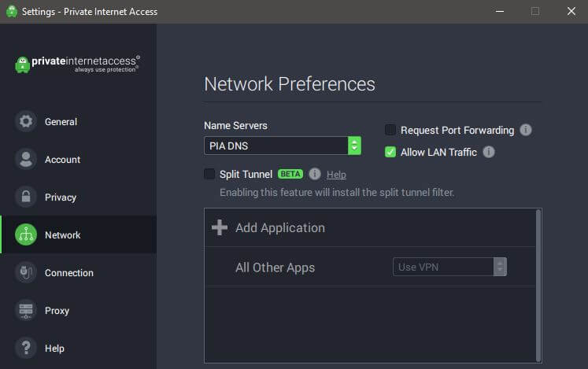Click the info icon beside Request Port Forwarding

[526, 130]
